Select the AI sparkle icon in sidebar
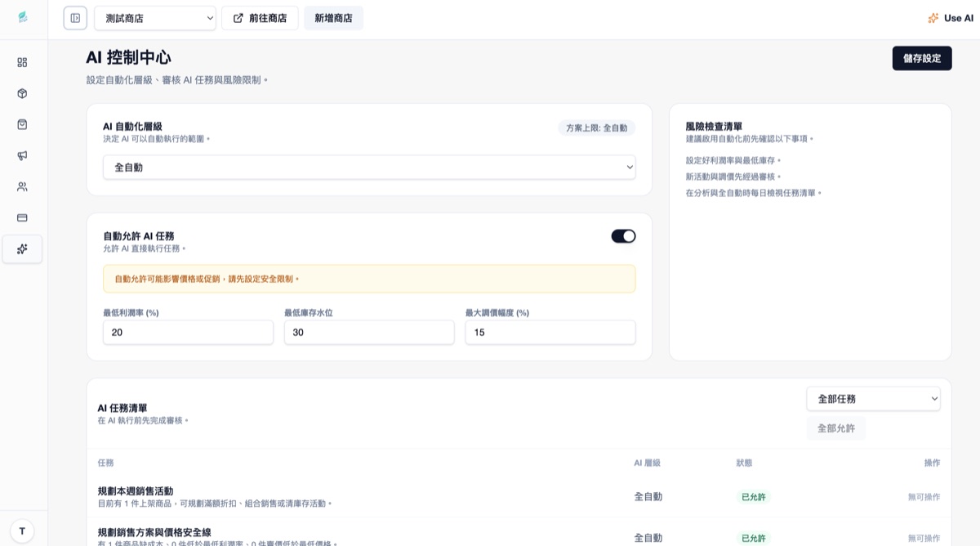 pos(22,248)
